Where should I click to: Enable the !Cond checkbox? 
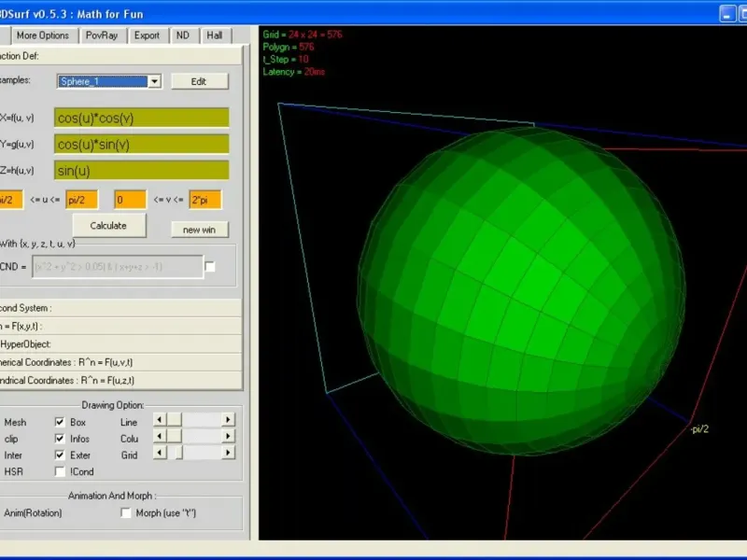(60, 471)
